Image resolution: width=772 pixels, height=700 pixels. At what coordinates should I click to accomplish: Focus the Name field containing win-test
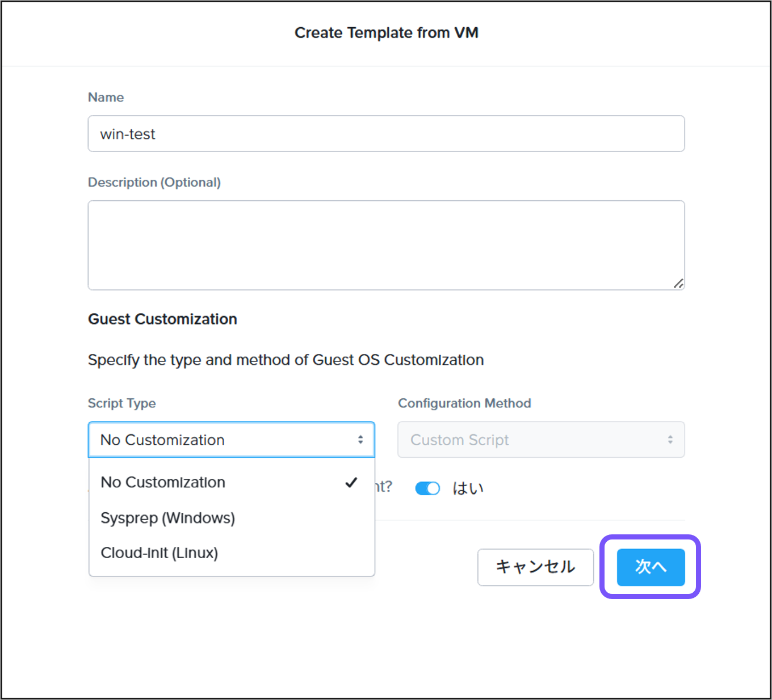tap(386, 134)
